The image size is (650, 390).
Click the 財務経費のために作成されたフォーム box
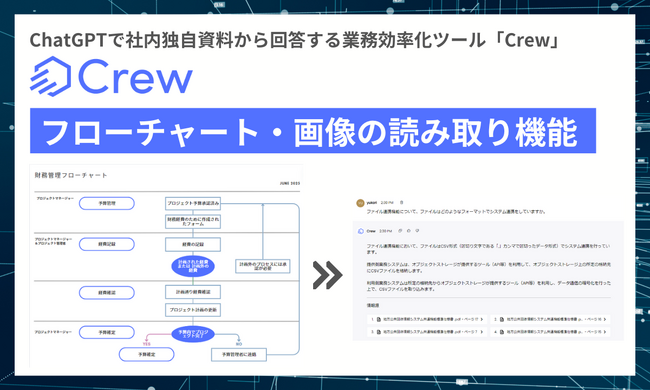tap(193, 221)
